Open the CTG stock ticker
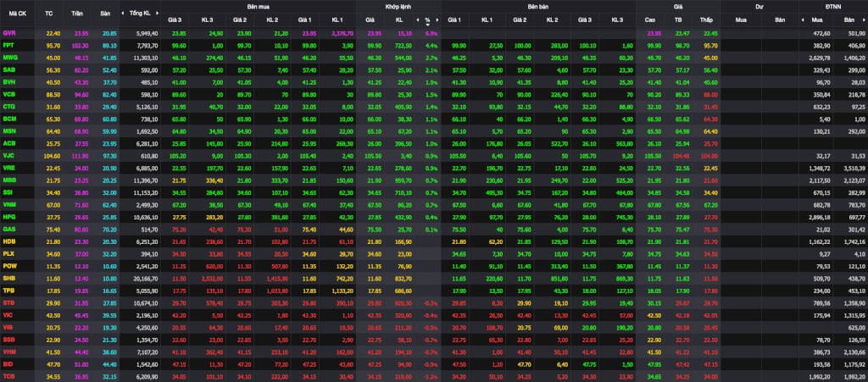Image resolution: width=868 pixels, height=382 pixels. [x=8, y=106]
